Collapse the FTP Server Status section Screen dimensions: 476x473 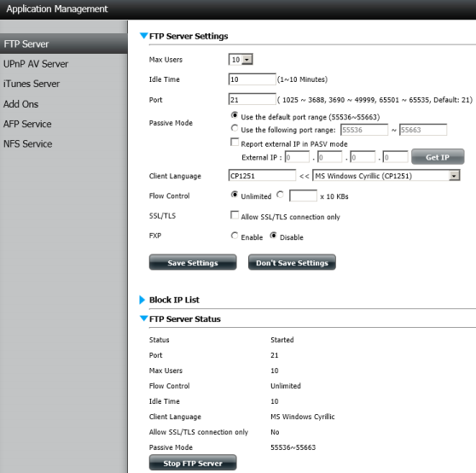(143, 318)
